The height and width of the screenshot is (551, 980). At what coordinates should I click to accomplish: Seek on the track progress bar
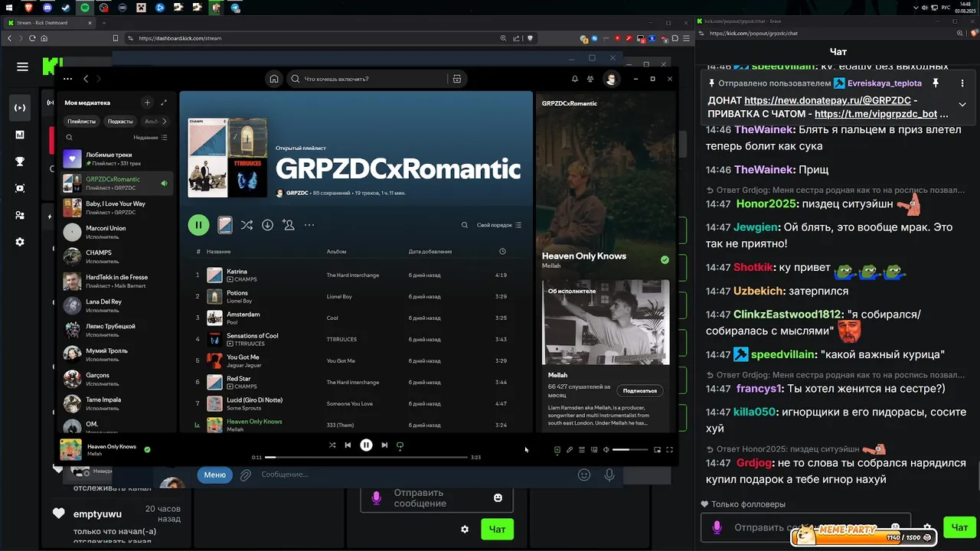click(366, 458)
